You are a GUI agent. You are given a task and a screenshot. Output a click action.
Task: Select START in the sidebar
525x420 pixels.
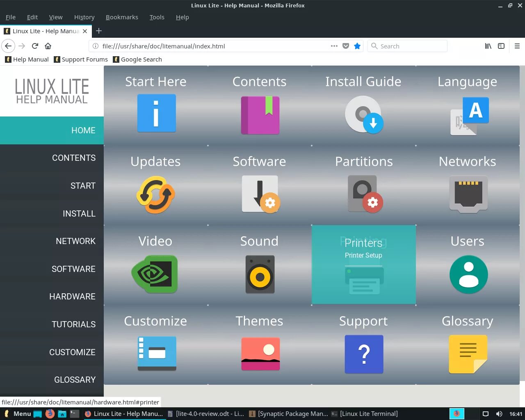tap(52, 186)
